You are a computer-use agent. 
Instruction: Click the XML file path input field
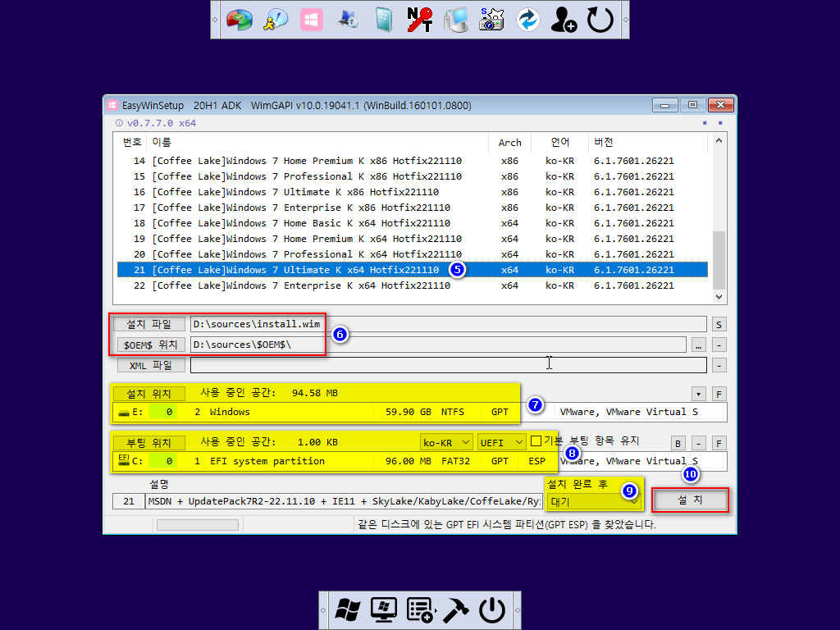(x=449, y=365)
